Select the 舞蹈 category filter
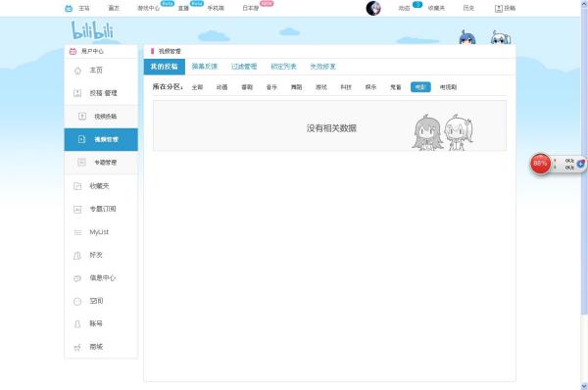The image size is (588, 390). point(296,87)
